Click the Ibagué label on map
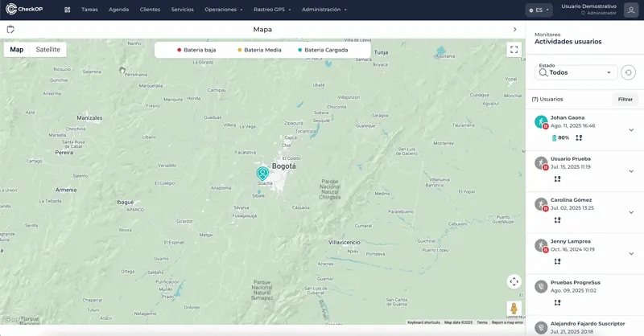The width and height of the screenshot is (644, 336). pyautogui.click(x=125, y=203)
